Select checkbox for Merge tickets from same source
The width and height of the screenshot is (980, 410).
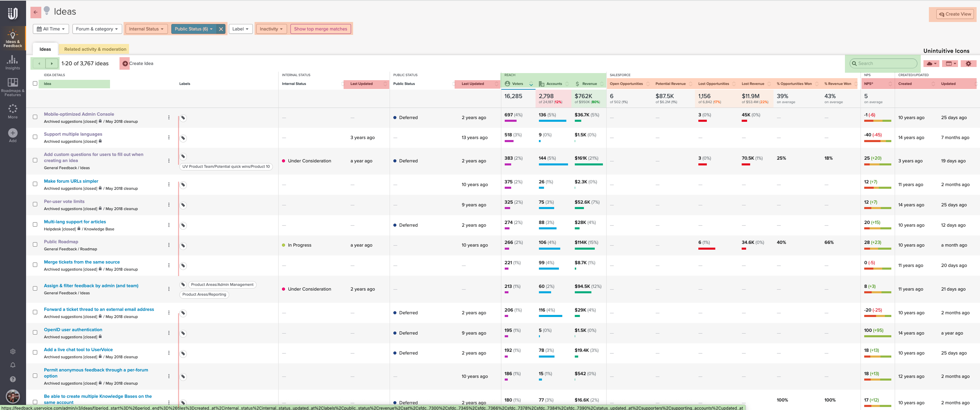[35, 265]
